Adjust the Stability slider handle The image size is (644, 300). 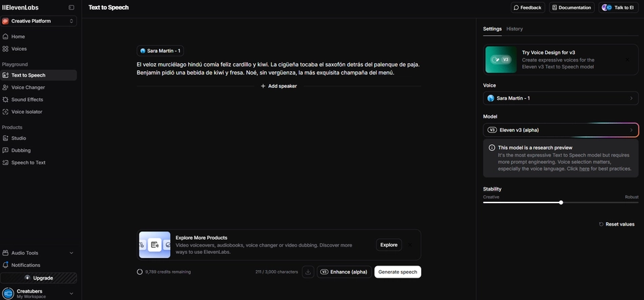[561, 202]
